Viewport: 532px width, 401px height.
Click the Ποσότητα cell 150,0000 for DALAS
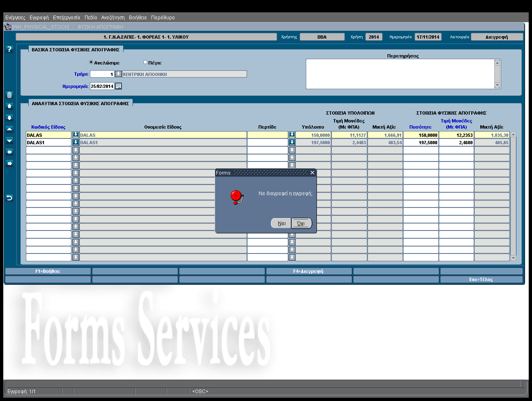pos(421,135)
